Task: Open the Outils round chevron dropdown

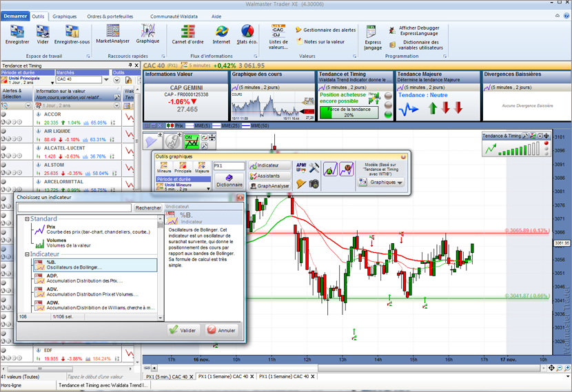Action: (116, 80)
